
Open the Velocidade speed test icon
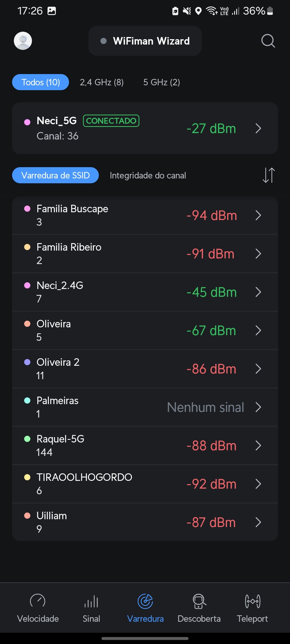(38, 601)
